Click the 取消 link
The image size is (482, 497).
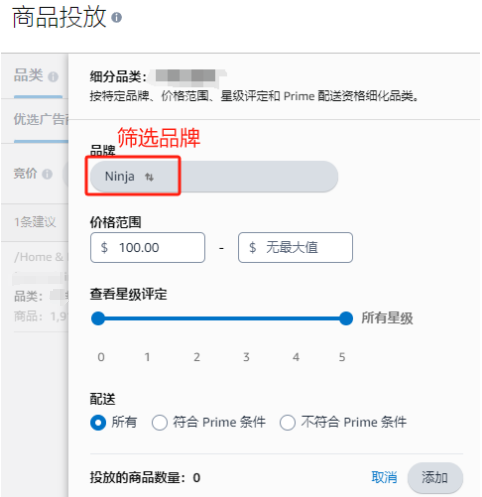click(x=384, y=477)
